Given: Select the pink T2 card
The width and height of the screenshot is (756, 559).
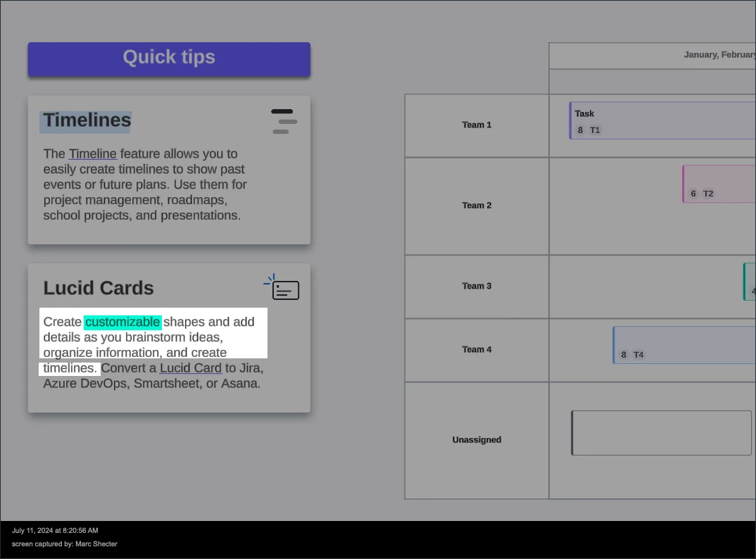Looking at the screenshot, I should click(719, 184).
